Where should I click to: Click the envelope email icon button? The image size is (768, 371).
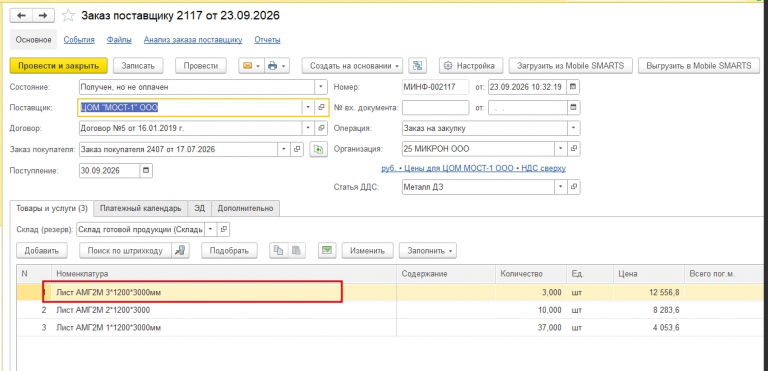point(247,66)
